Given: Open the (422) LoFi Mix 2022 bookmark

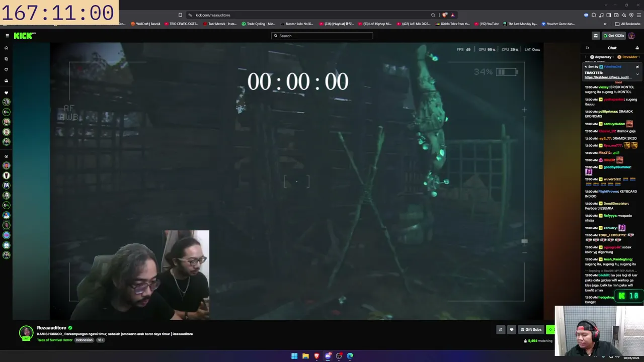Looking at the screenshot, I should 414,24.
